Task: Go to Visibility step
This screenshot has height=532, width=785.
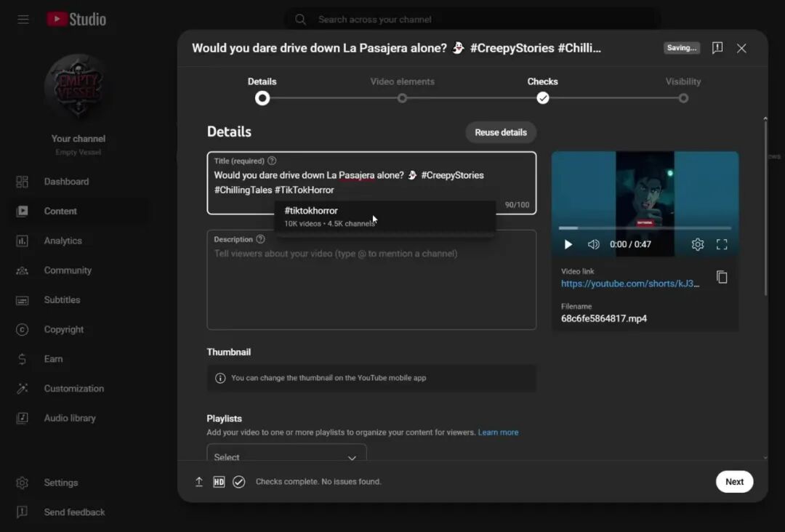Action: click(x=683, y=98)
